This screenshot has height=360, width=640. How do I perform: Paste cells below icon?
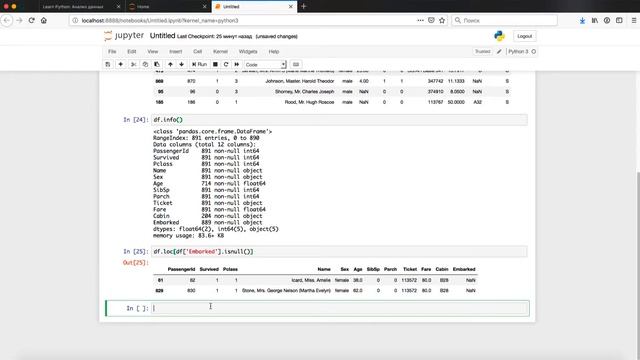(157, 64)
